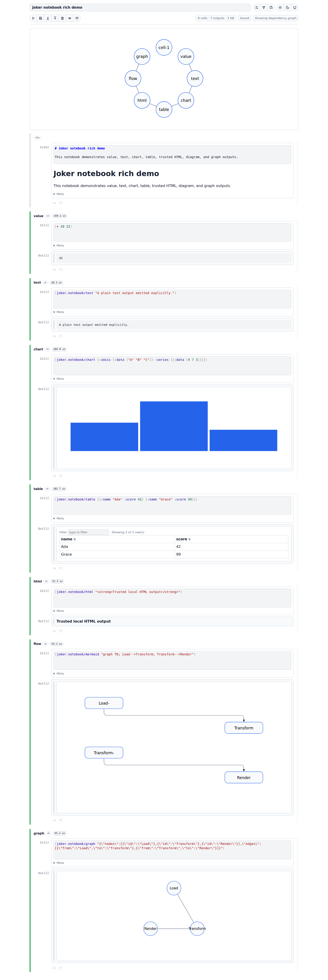The image size is (328, 980).
Task: Click the (+ 20 22) code editor
Action: click(x=172, y=232)
